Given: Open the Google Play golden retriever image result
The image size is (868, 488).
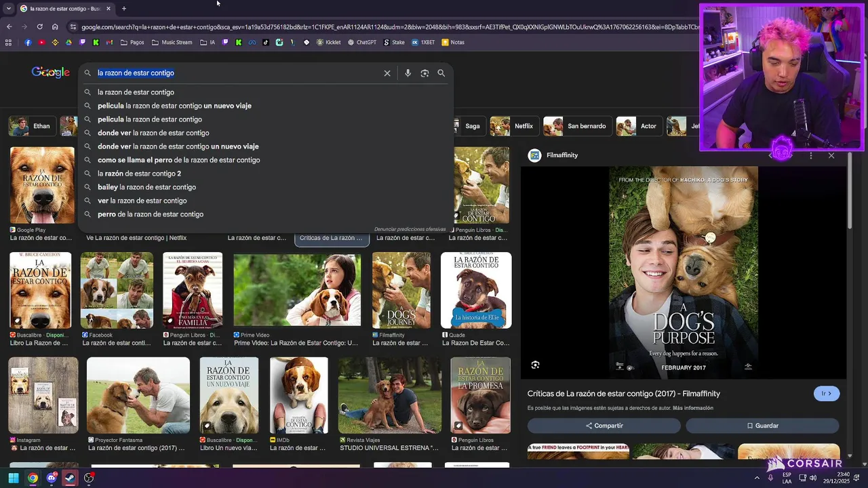Looking at the screenshot, I should tap(42, 186).
